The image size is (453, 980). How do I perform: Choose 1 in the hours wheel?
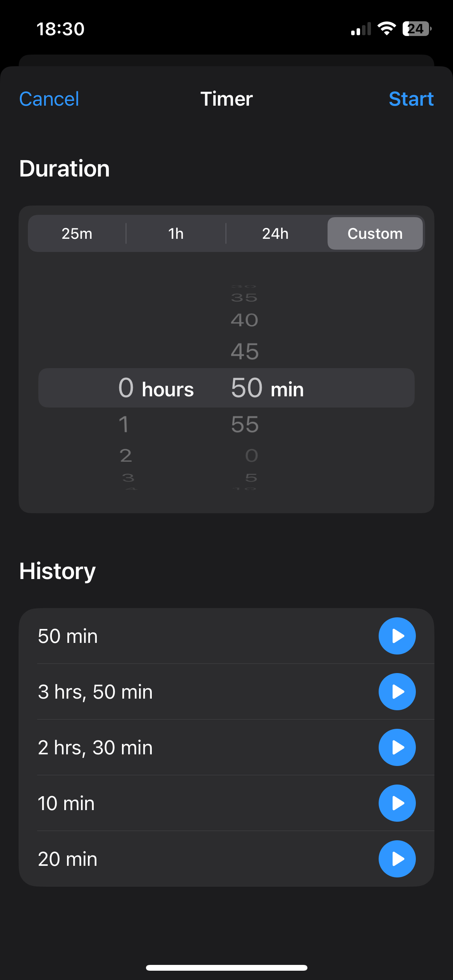pyautogui.click(x=124, y=425)
